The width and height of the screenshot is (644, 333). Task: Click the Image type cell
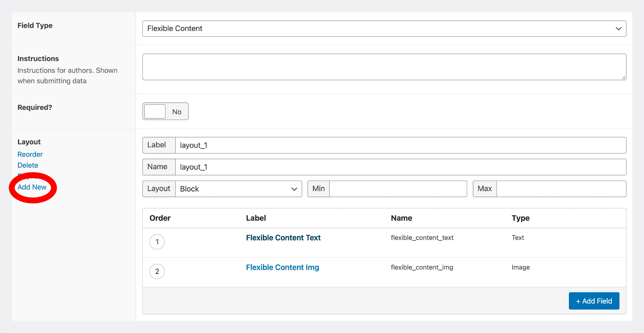521,267
